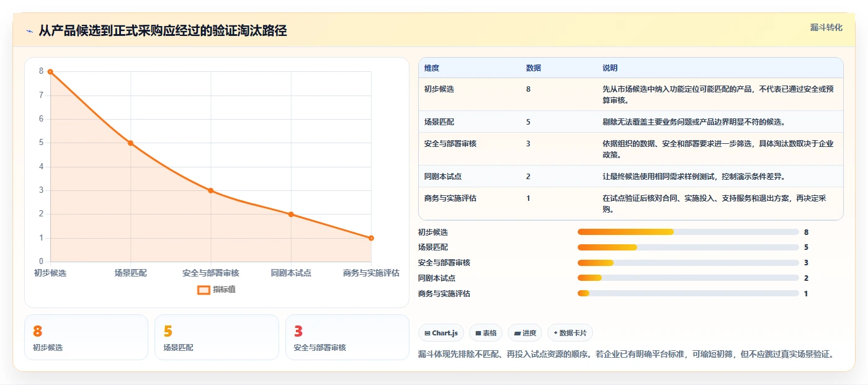
Task: Click the 安全与部署审核 data point on the chart
Action: tap(211, 190)
